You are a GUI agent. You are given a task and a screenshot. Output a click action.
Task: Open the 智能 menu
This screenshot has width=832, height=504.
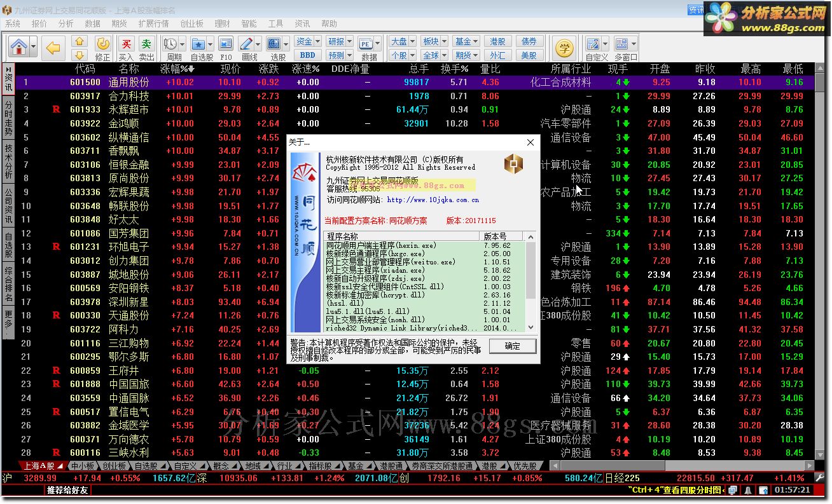tap(249, 24)
